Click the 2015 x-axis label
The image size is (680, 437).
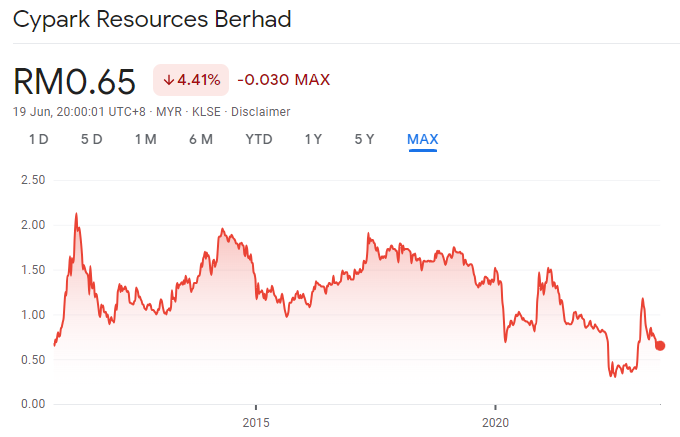(256, 422)
